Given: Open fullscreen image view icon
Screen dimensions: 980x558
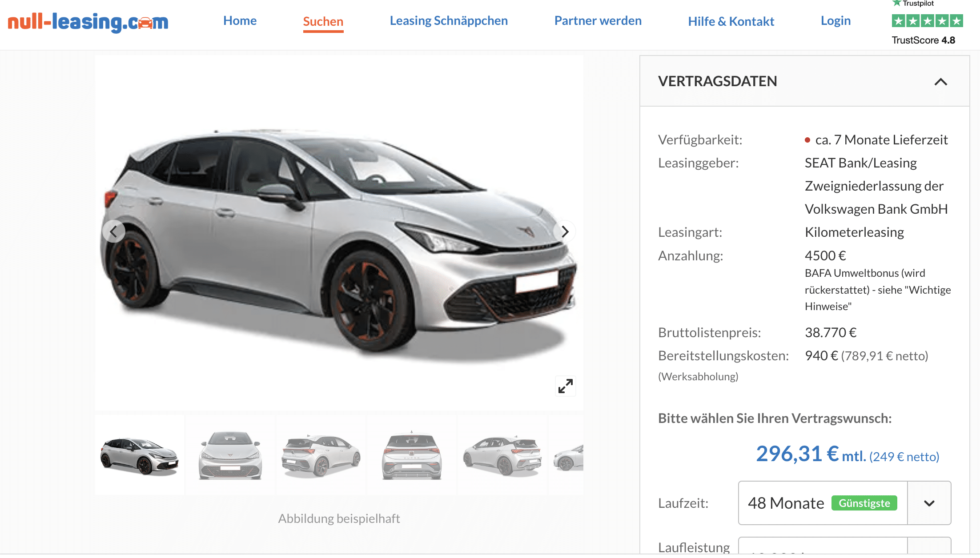Looking at the screenshot, I should pyautogui.click(x=566, y=386).
